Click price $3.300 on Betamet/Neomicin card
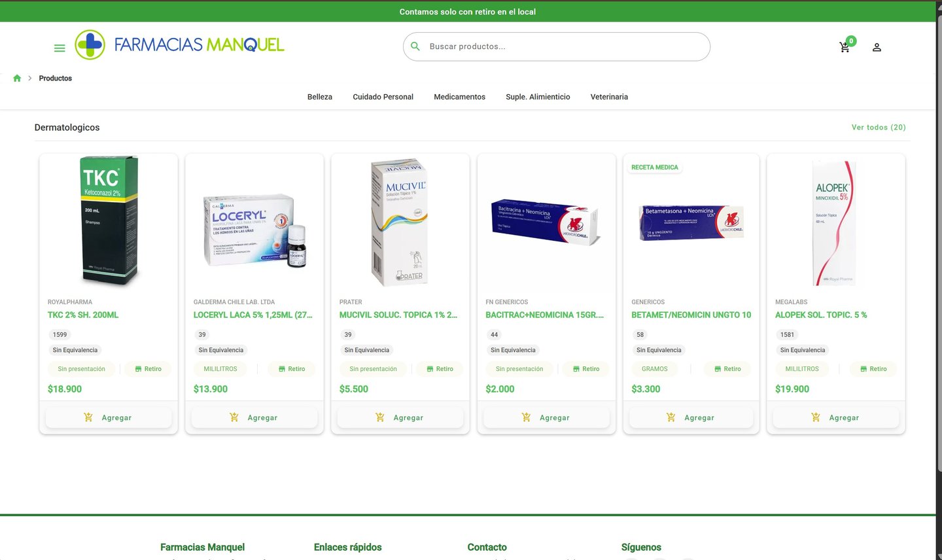Image resolution: width=942 pixels, height=560 pixels. [646, 389]
